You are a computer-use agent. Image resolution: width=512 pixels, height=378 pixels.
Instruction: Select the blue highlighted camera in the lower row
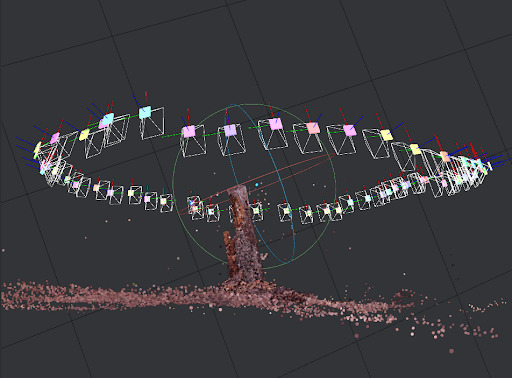[191, 202]
